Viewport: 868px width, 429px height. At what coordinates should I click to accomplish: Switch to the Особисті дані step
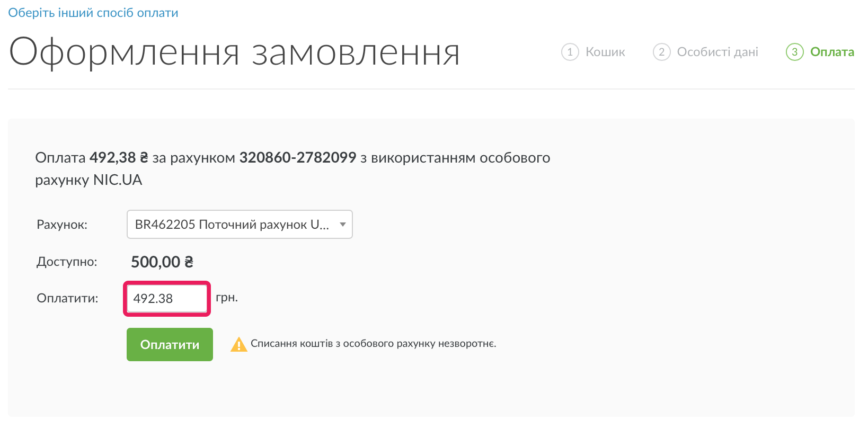(x=718, y=52)
